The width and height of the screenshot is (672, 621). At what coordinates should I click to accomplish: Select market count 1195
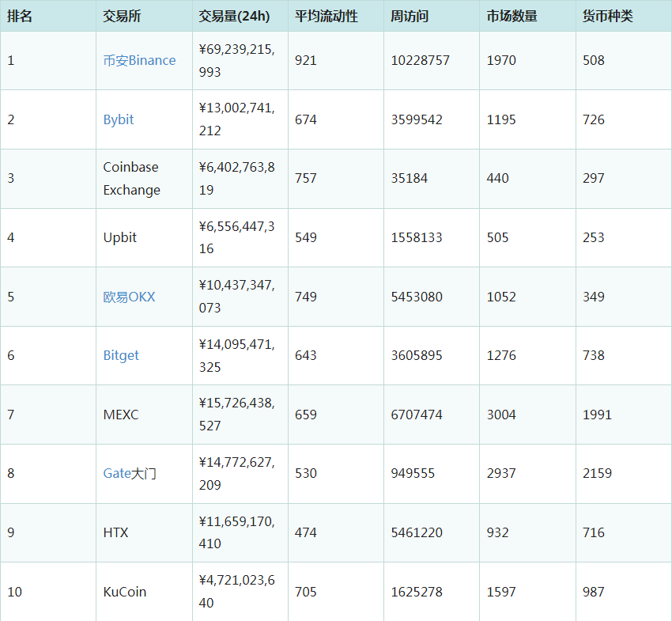(x=501, y=119)
